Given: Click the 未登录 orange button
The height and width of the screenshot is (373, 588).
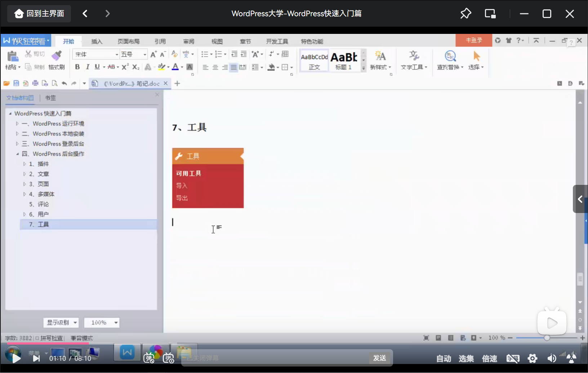Looking at the screenshot, I should coord(474,40).
